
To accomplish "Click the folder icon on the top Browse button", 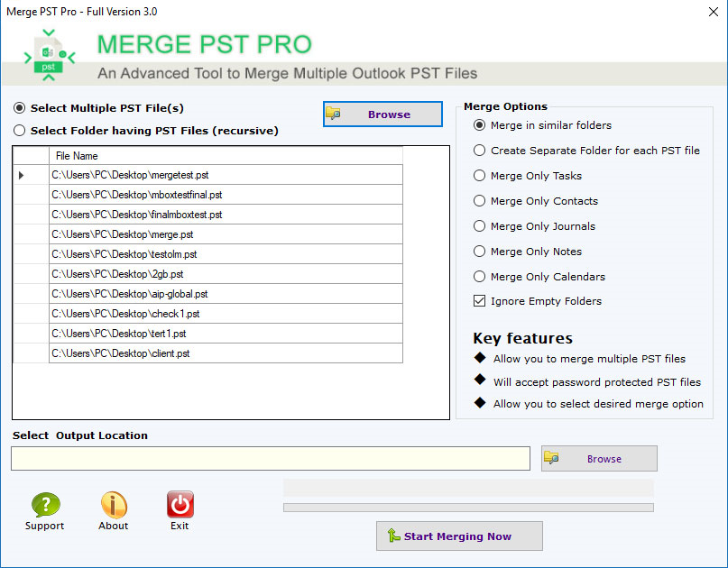I will [333, 114].
